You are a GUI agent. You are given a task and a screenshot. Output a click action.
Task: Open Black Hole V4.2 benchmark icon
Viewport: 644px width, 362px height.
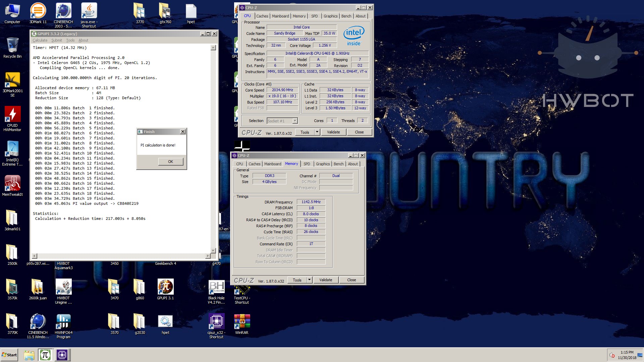click(x=216, y=292)
